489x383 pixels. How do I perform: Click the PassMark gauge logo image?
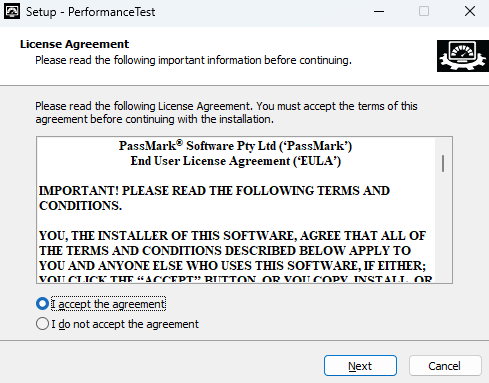click(463, 56)
